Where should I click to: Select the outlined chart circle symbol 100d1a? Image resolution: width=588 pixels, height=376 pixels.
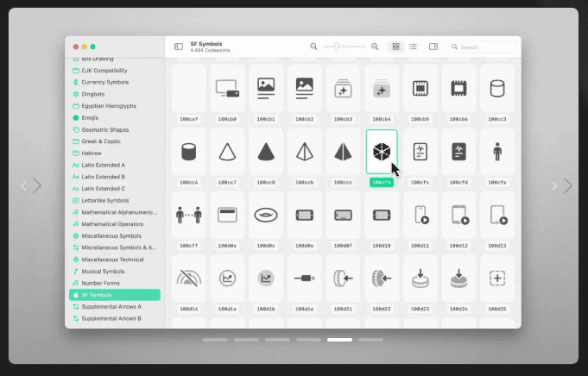click(227, 279)
